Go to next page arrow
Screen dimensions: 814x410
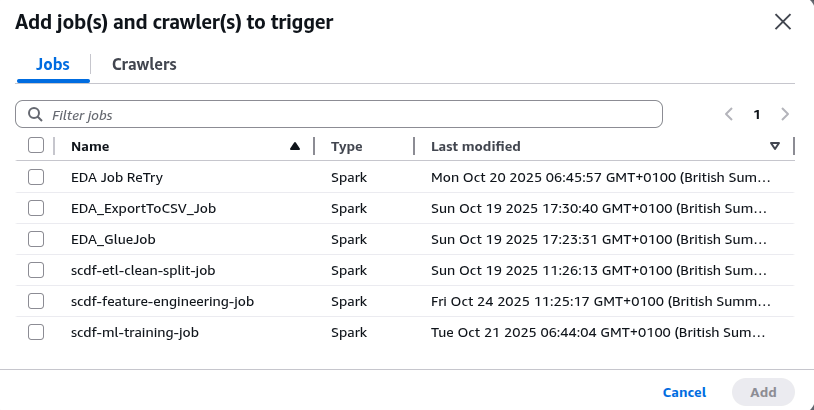785,115
